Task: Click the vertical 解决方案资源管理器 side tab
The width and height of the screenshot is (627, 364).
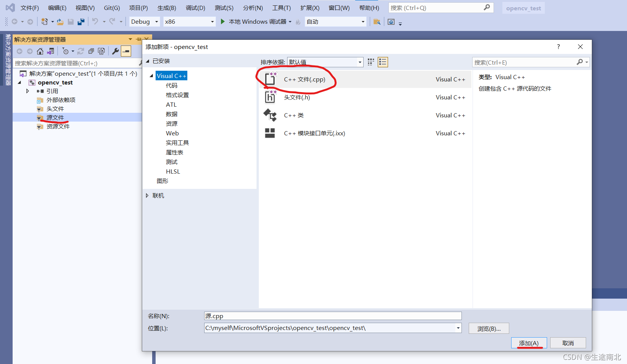Action: 8,59
